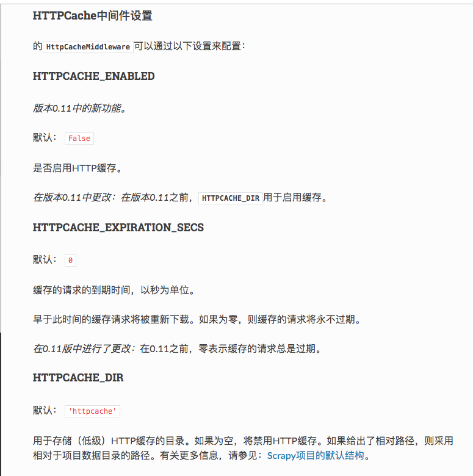This screenshot has width=473, height=476.
Task: Select the False default value
Action: [x=79, y=139]
